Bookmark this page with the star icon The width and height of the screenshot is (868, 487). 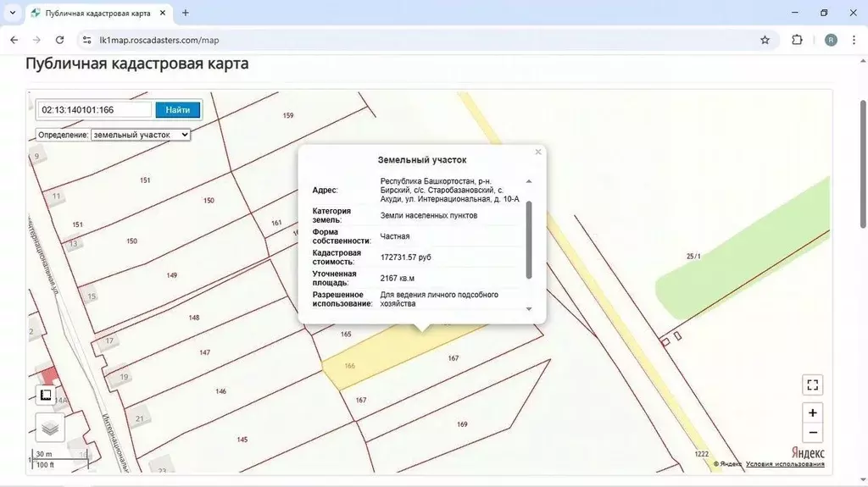click(x=765, y=40)
